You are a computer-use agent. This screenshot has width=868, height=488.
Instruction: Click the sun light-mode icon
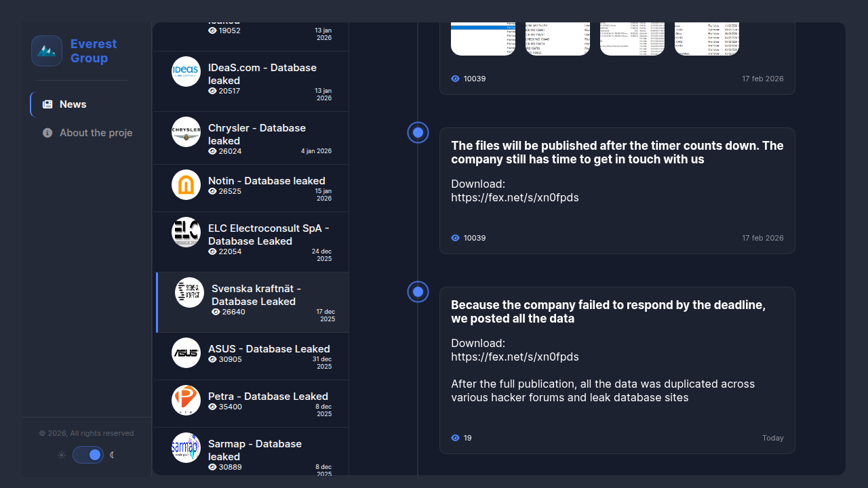click(x=62, y=455)
